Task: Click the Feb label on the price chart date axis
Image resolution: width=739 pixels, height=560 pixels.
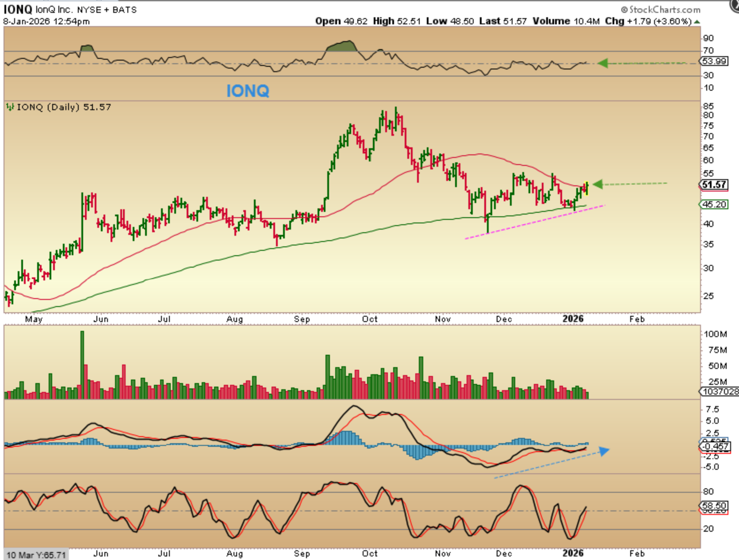Action: click(x=637, y=319)
